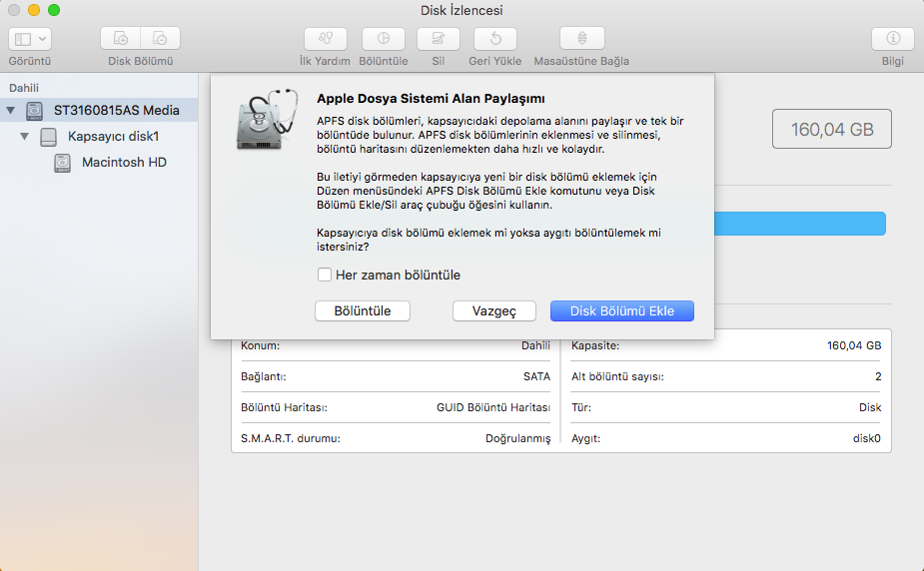Screen dimensions: 924x571
Task: Click the İlk Yardım (First Aid) toolbar icon
Action: point(325,39)
